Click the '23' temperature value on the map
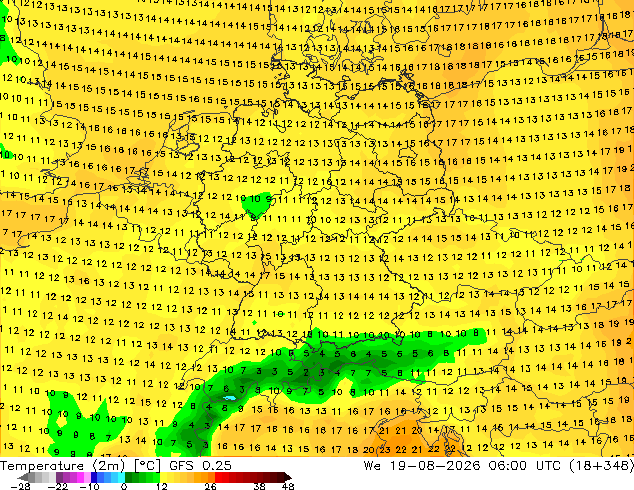The image size is (634, 490). [x=385, y=449]
